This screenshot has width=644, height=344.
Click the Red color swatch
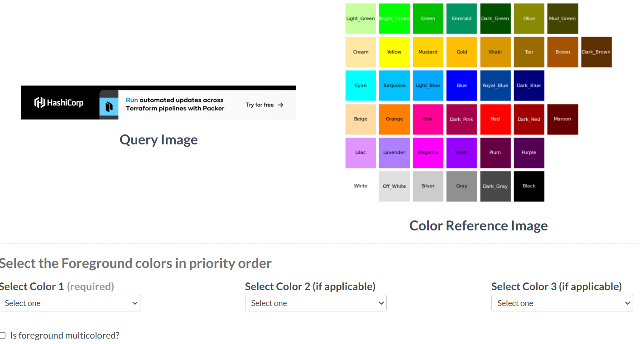tap(495, 119)
